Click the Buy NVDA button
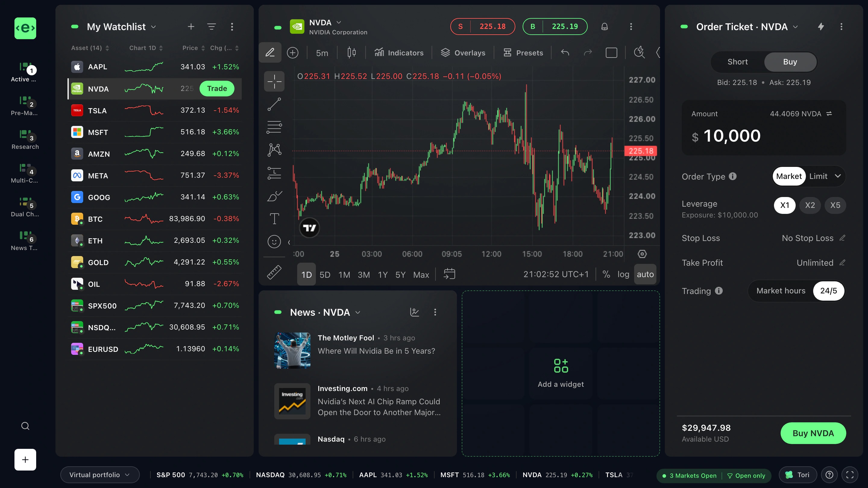The width and height of the screenshot is (868, 488). click(813, 433)
